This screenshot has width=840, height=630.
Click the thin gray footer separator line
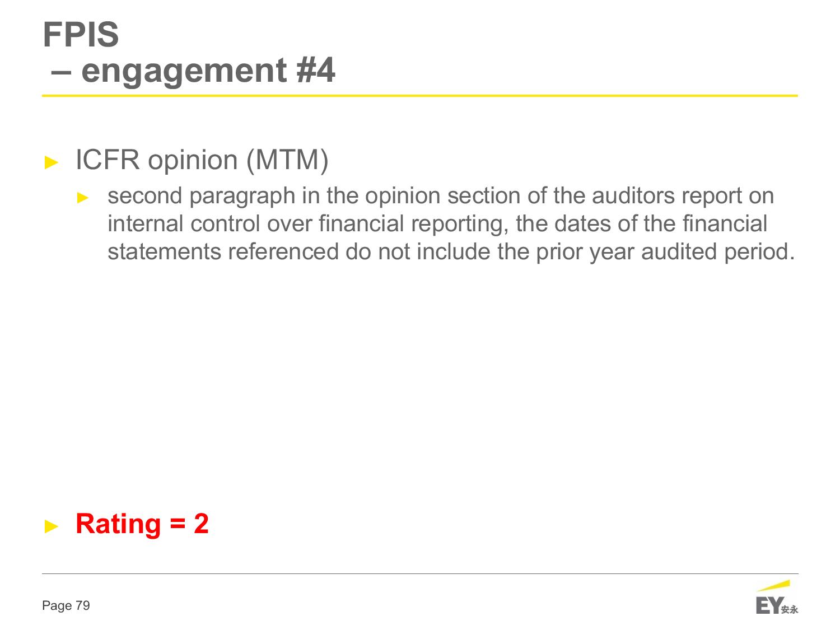pos(420,573)
